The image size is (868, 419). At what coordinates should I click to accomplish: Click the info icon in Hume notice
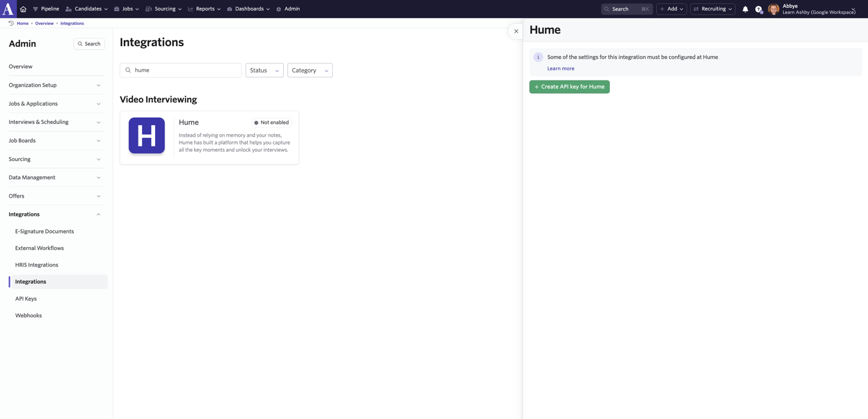(x=538, y=57)
